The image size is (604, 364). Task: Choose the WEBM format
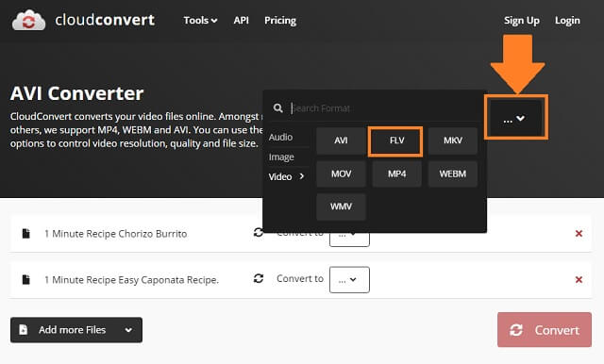453,174
